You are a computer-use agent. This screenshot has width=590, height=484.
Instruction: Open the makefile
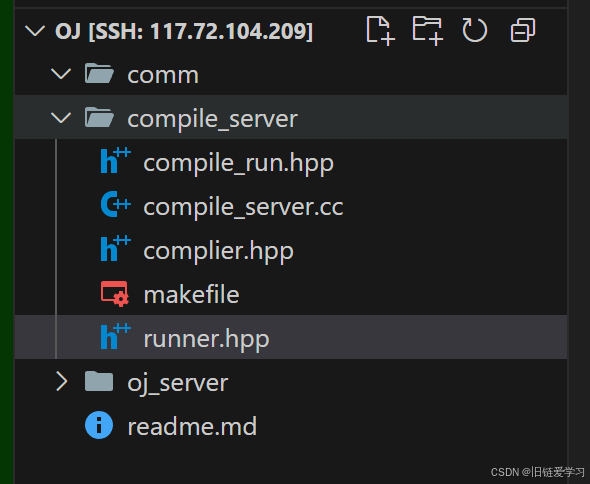coord(191,295)
